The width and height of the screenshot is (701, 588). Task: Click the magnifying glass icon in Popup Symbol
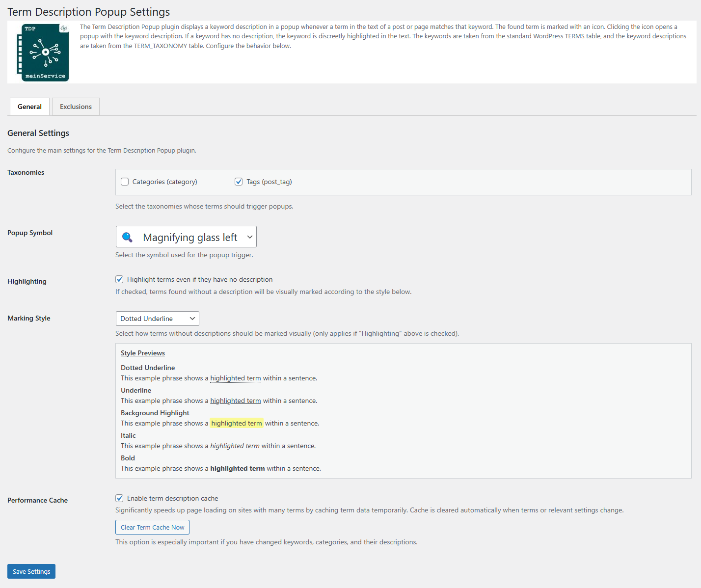point(127,238)
